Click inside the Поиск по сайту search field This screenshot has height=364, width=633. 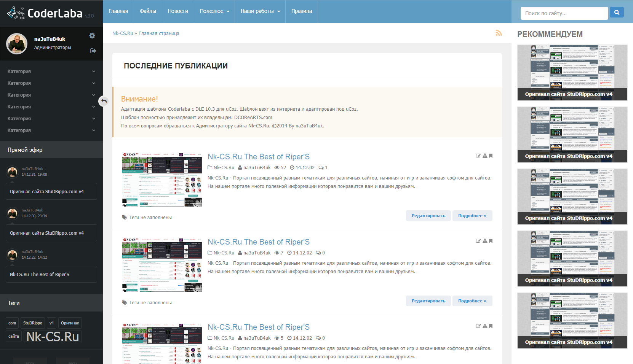pos(564,13)
